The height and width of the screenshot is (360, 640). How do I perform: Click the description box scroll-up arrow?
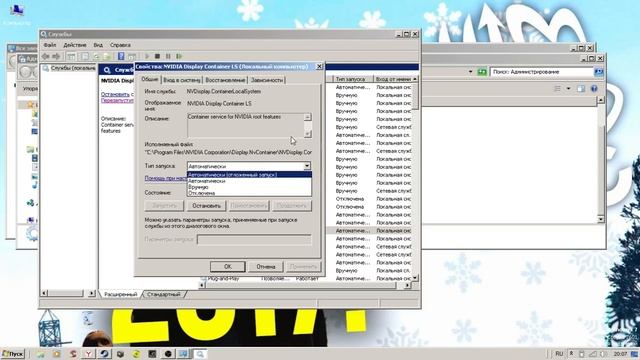pos(308,117)
